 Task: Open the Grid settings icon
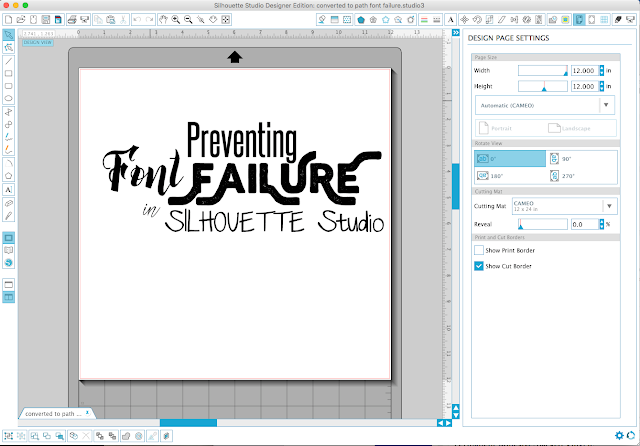tap(604, 20)
